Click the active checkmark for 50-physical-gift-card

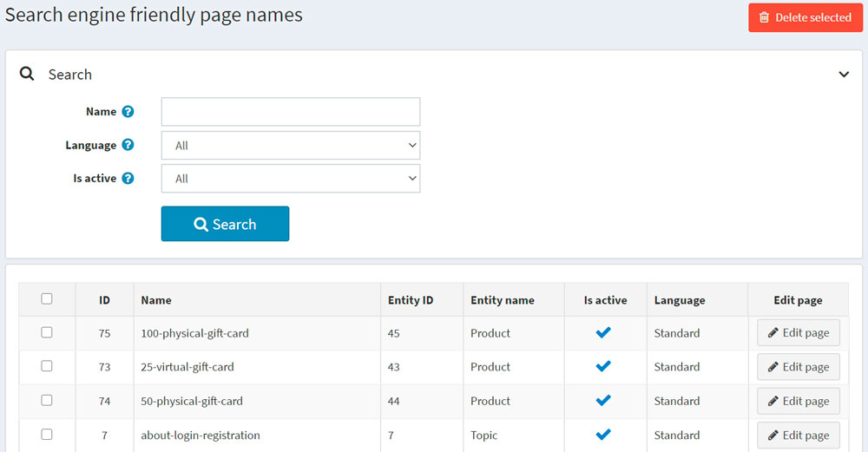click(604, 401)
